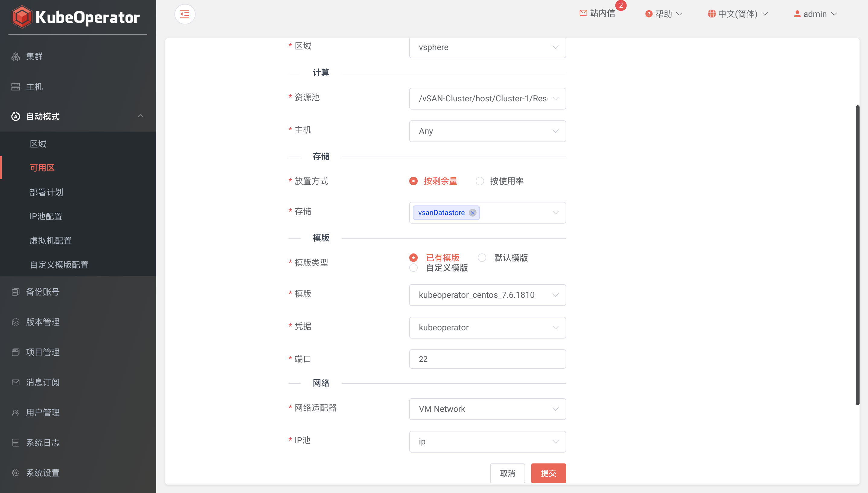Open the 区域 vsphere dropdown
The height and width of the screenshot is (493, 868).
pos(487,47)
